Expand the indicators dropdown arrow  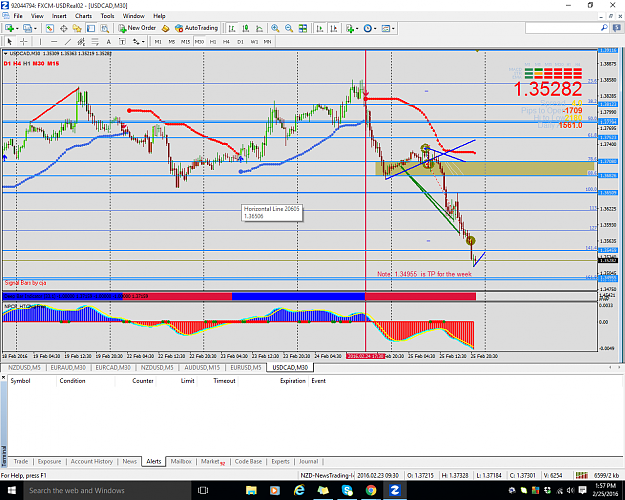pos(357,29)
